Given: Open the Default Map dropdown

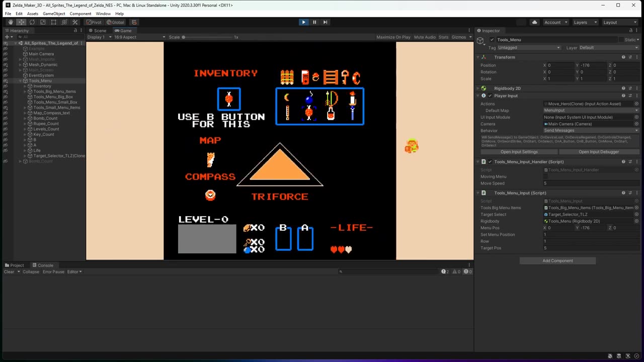Looking at the screenshot, I should 591,111.
